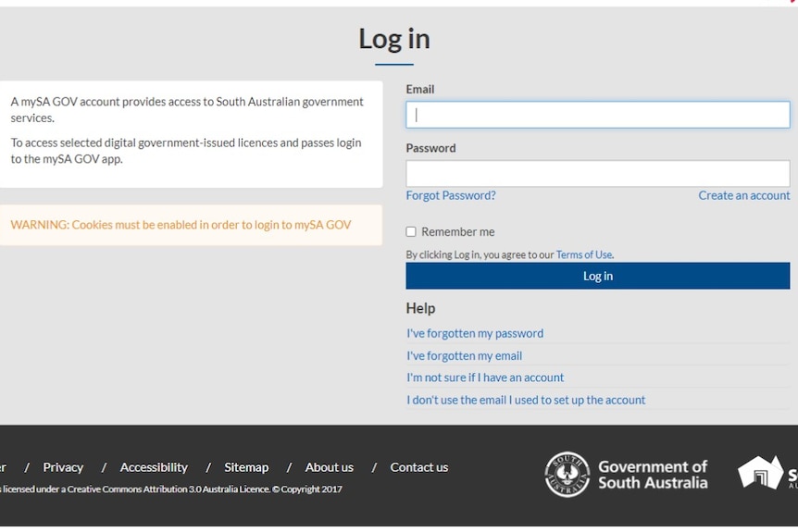Image resolution: width=798 pixels, height=532 pixels.
Task: Click the mySA GOV account description paragraph
Action: coord(187,109)
